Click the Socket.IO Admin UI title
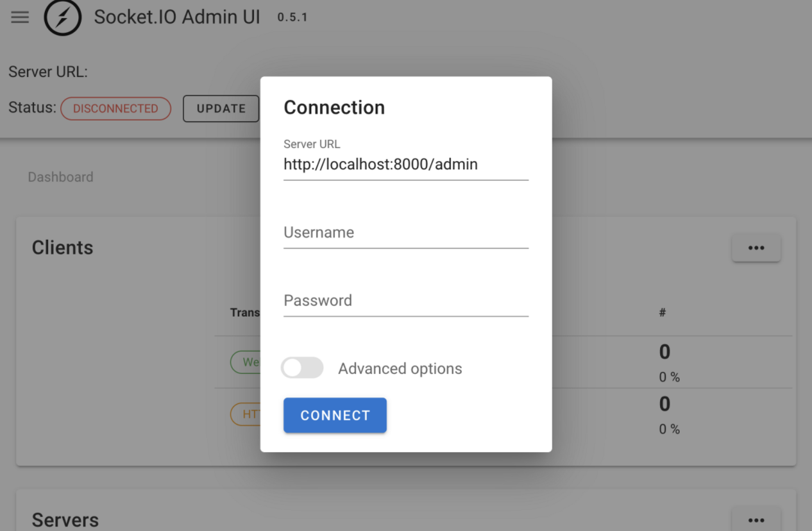Screen dimensions: 812x531 coord(177,17)
